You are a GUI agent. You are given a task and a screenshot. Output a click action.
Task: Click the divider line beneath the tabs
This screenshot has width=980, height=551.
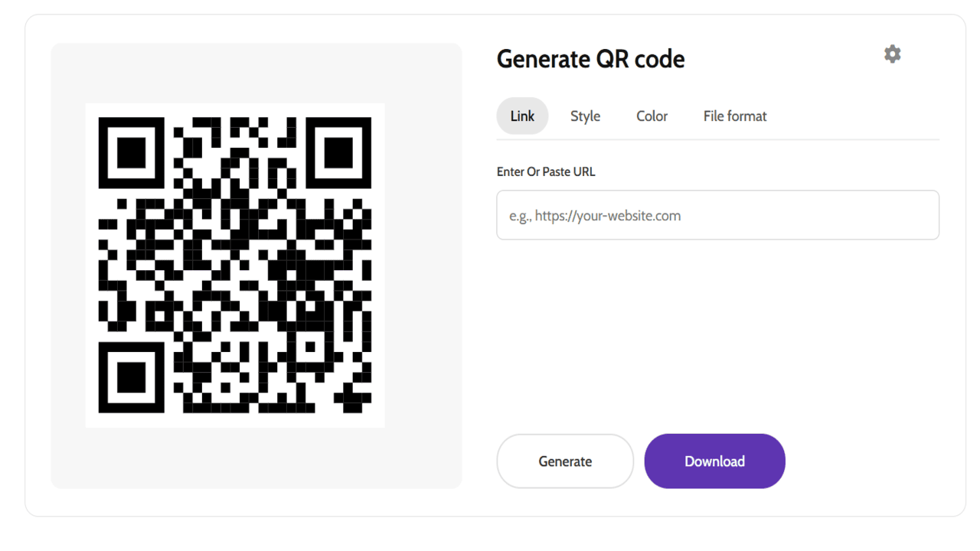click(717, 140)
